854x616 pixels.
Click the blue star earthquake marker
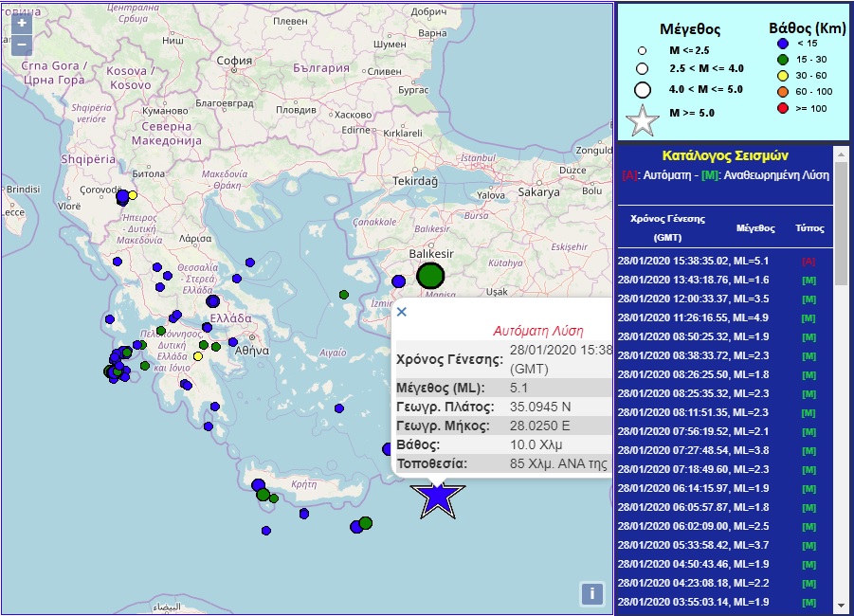tap(437, 497)
